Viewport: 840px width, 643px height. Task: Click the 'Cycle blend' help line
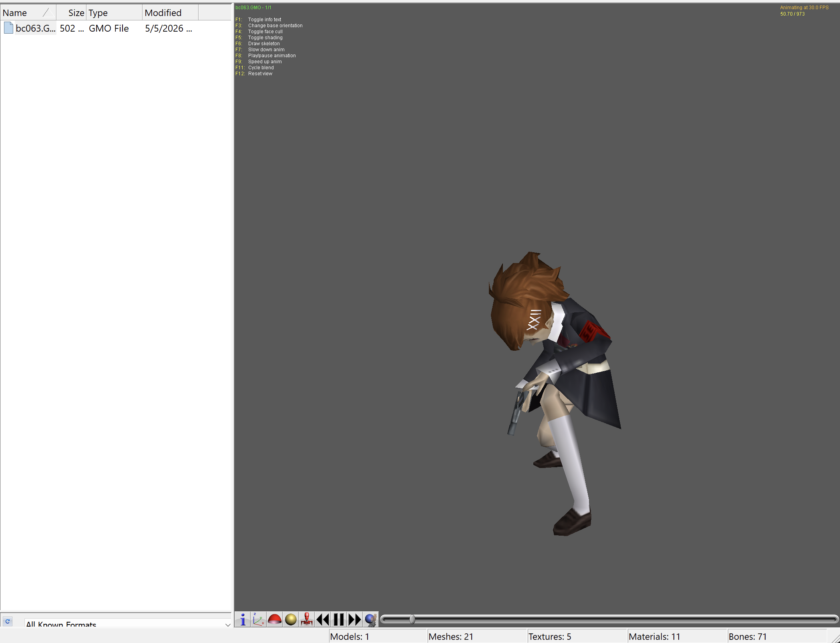tap(261, 68)
